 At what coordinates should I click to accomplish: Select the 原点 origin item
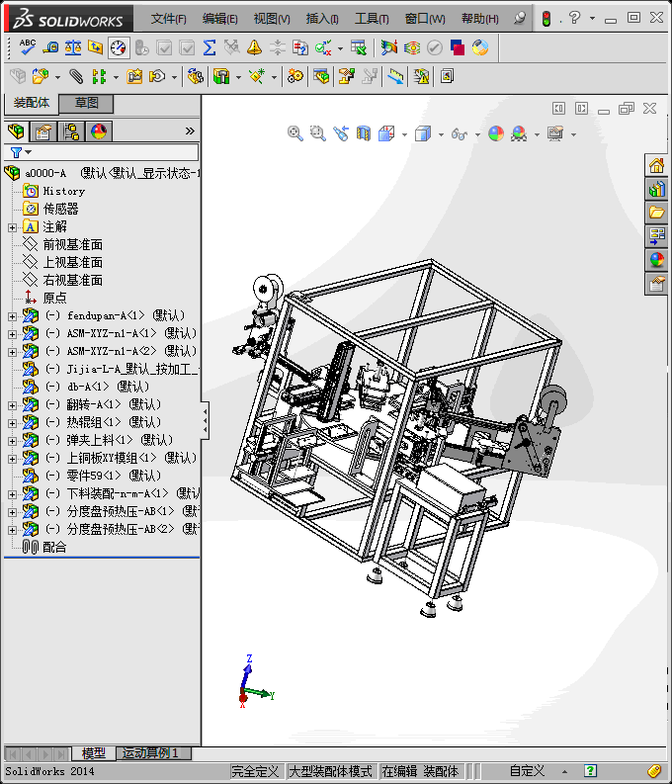point(54,298)
